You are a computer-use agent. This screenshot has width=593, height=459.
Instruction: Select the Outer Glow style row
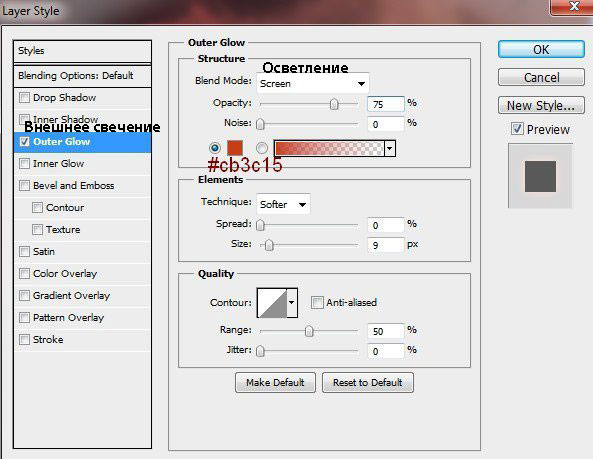point(82,142)
